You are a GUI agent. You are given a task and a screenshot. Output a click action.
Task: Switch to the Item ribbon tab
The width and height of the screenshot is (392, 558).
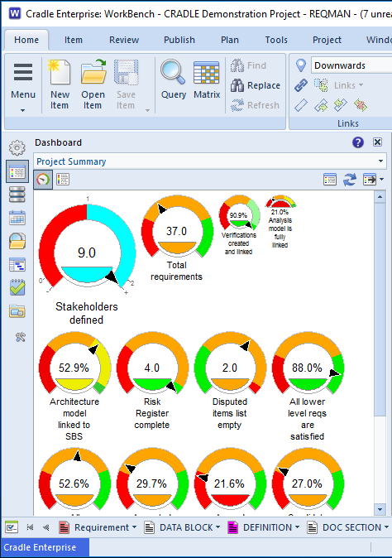(74, 40)
